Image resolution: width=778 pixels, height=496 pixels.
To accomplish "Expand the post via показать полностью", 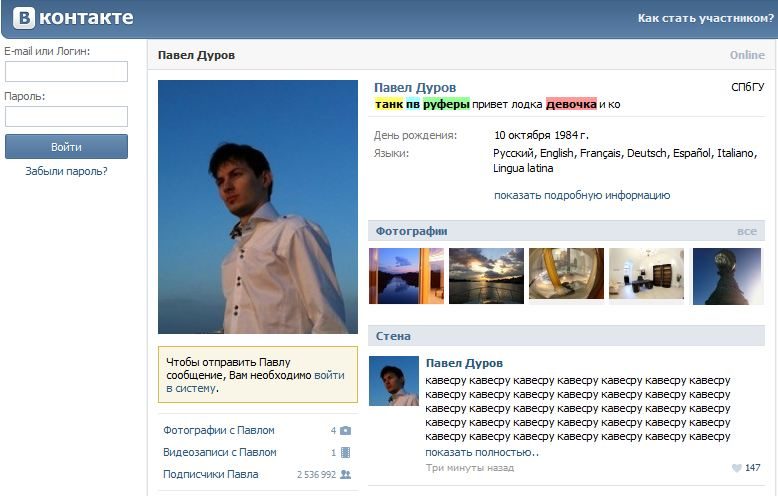I will pyautogui.click(x=481, y=452).
